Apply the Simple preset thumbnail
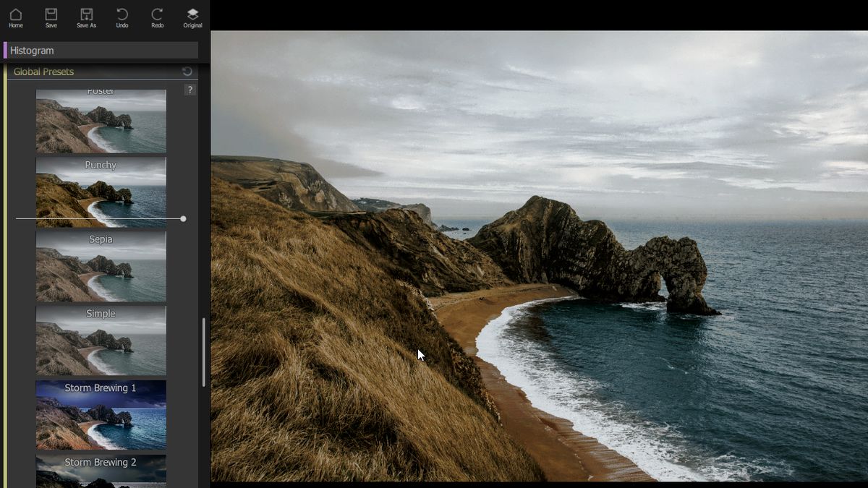The image size is (868, 488). [x=101, y=341]
